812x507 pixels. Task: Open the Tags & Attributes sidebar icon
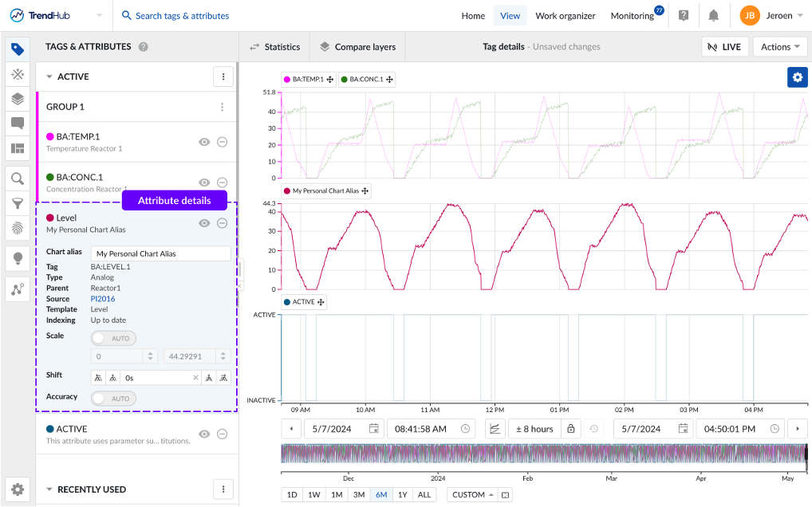tap(18, 49)
